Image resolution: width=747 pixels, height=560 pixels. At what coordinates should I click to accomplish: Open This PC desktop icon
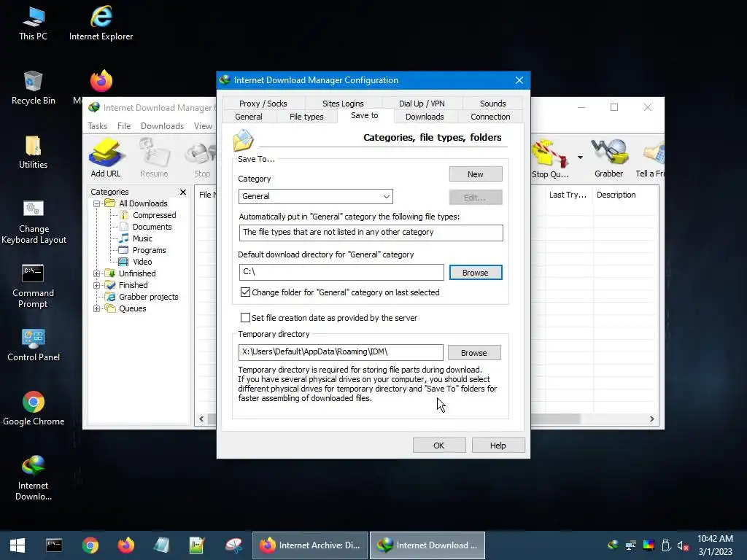pos(33,23)
